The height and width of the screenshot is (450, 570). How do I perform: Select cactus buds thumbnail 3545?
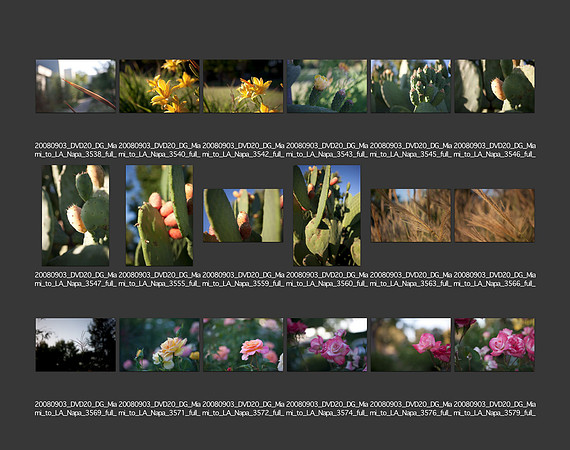coord(411,86)
